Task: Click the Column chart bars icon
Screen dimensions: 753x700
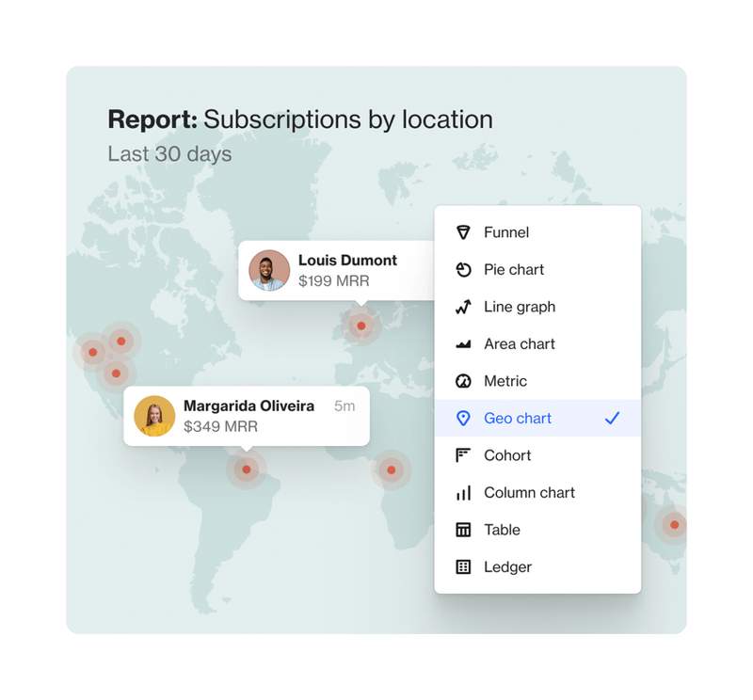Action: pos(464,492)
